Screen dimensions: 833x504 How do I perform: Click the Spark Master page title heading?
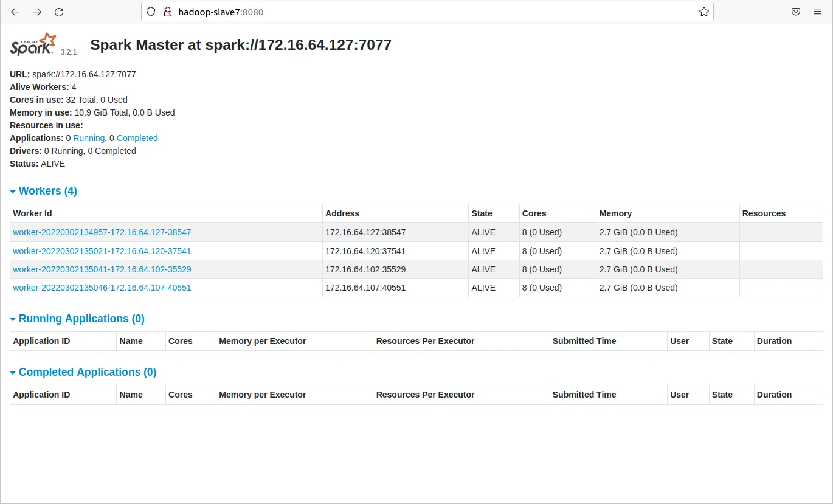pos(241,45)
